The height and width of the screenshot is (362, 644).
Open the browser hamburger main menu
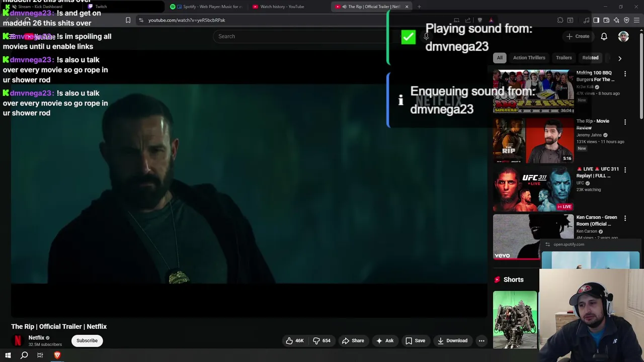[x=636, y=20]
